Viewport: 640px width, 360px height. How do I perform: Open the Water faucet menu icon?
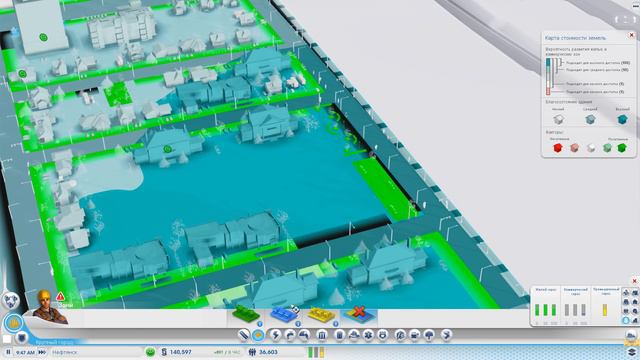[290, 335]
